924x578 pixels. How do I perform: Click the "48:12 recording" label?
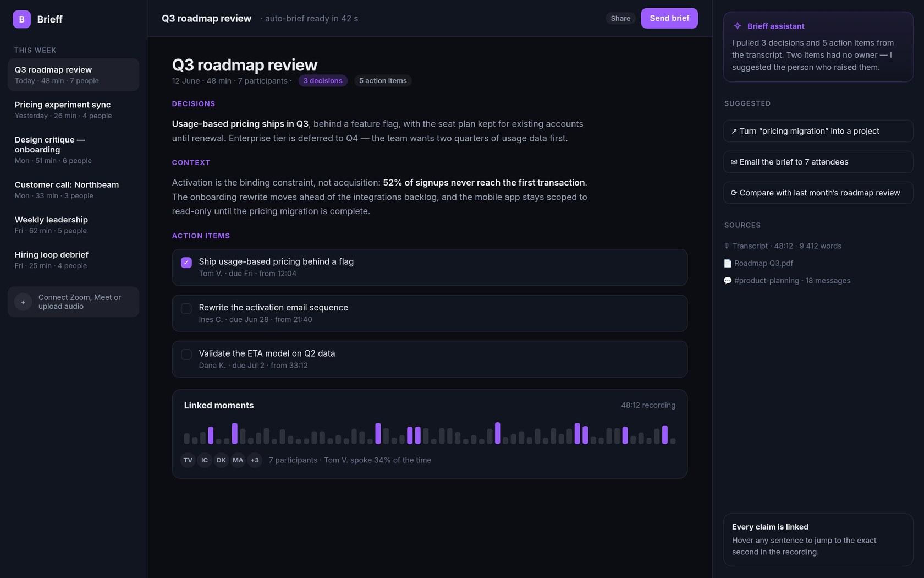tap(648, 405)
